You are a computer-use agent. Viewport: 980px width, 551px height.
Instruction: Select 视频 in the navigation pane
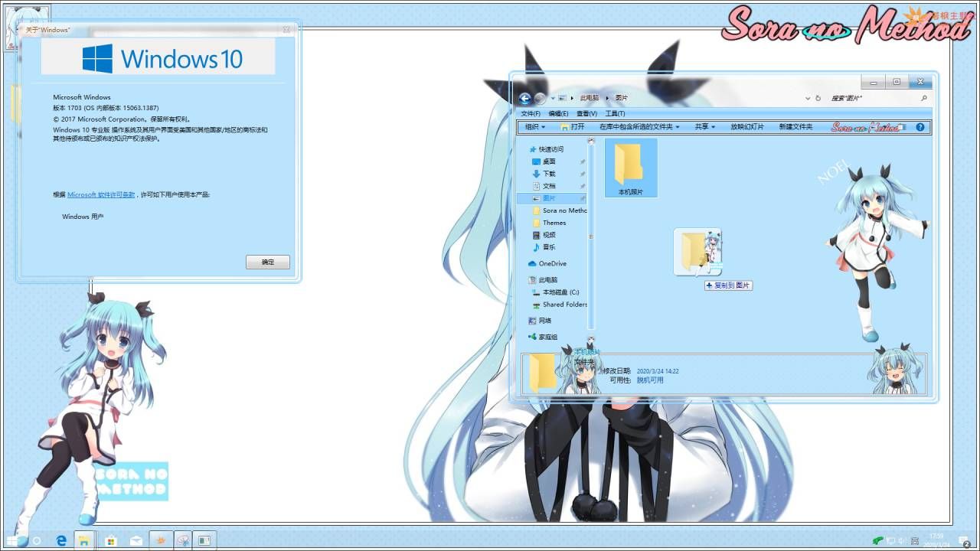pyautogui.click(x=544, y=235)
